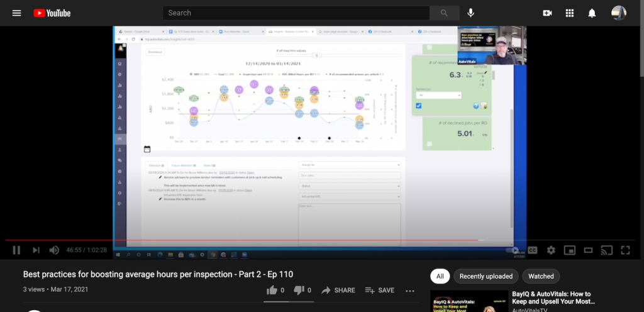The height and width of the screenshot is (312, 644).
Task: Click the magnifier search button
Action: point(444,13)
